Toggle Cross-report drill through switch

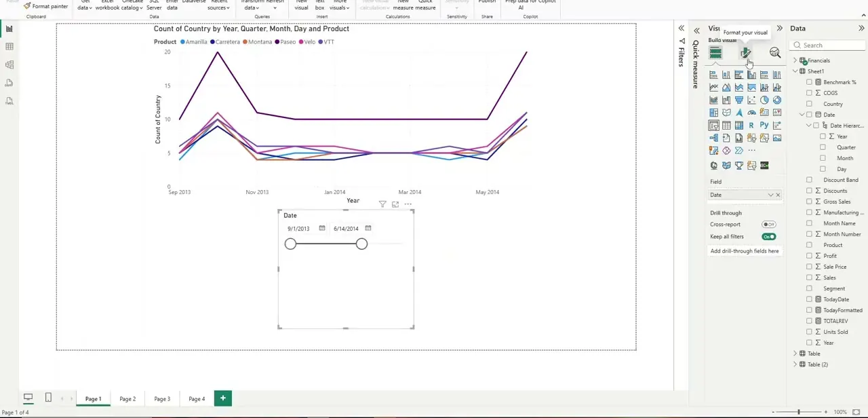pos(768,225)
